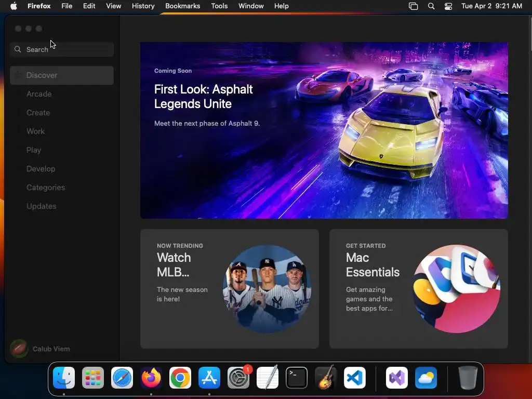The height and width of the screenshot is (399, 532).
Task: Open the Asphalt Legends Unite feature banner
Action: pos(324,130)
